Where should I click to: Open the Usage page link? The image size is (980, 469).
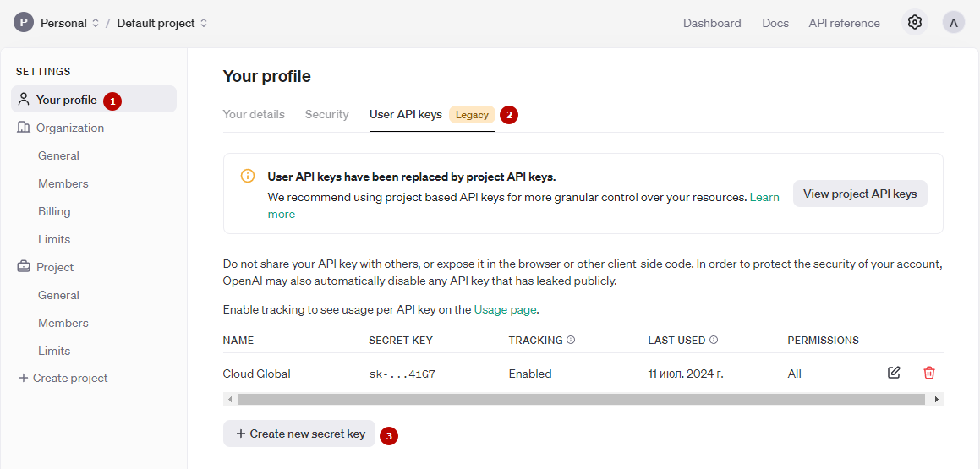(x=506, y=309)
